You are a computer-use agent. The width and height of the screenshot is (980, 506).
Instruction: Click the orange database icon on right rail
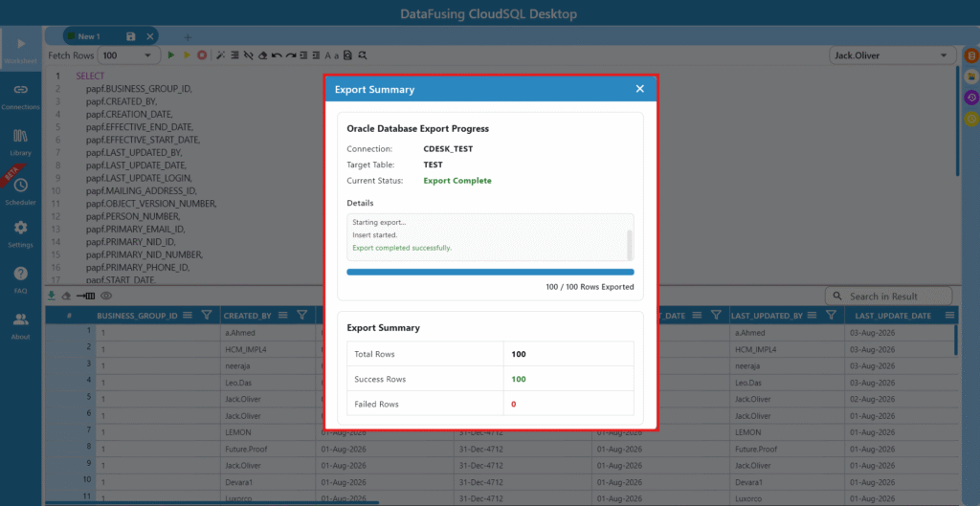971,55
